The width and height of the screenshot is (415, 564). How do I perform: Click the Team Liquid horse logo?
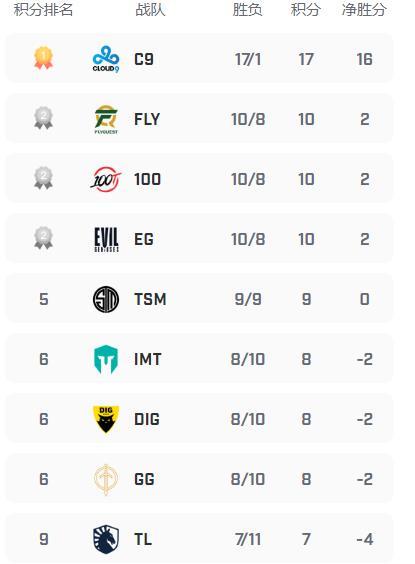point(106,539)
